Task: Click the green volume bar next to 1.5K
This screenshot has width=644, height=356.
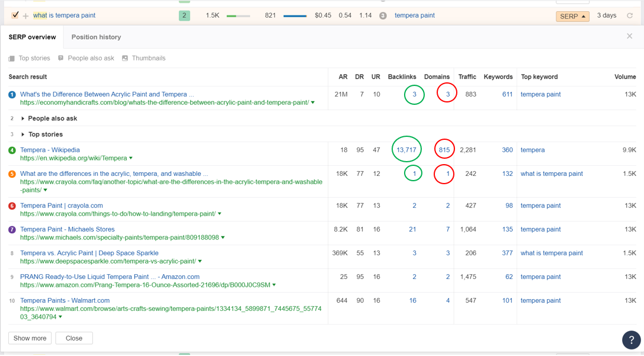Action: point(238,16)
